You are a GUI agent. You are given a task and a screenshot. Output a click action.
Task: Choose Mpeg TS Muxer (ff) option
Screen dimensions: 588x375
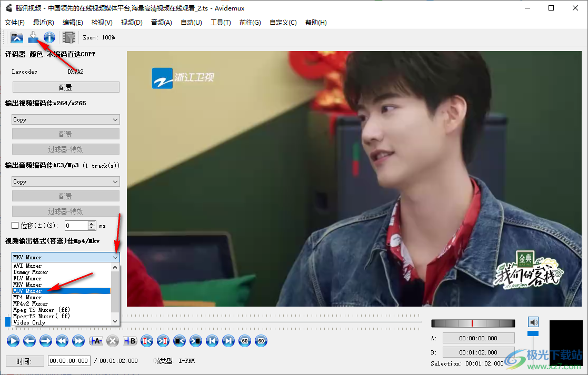click(x=41, y=310)
